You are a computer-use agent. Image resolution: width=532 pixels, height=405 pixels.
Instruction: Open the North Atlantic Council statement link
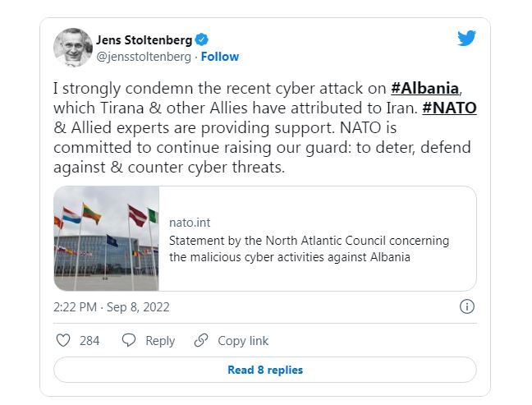tap(309, 249)
